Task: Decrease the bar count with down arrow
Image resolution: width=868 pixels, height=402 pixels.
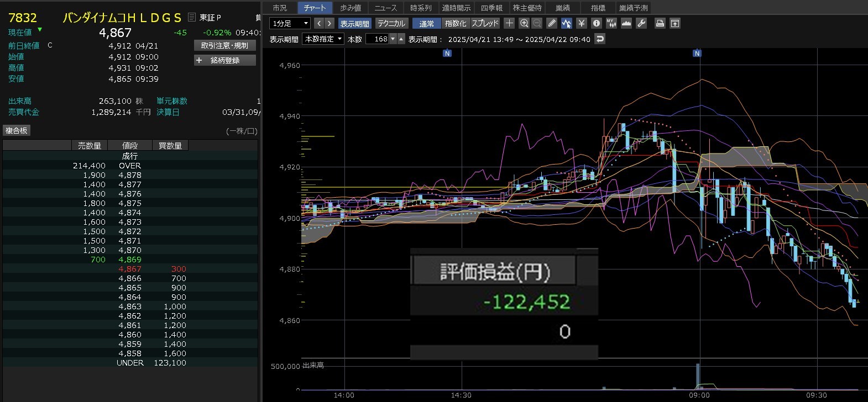Action: tap(393, 39)
